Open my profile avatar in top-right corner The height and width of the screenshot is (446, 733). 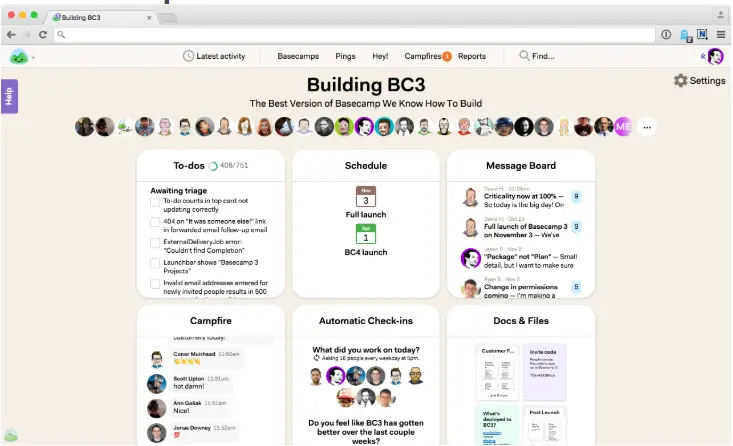point(715,57)
